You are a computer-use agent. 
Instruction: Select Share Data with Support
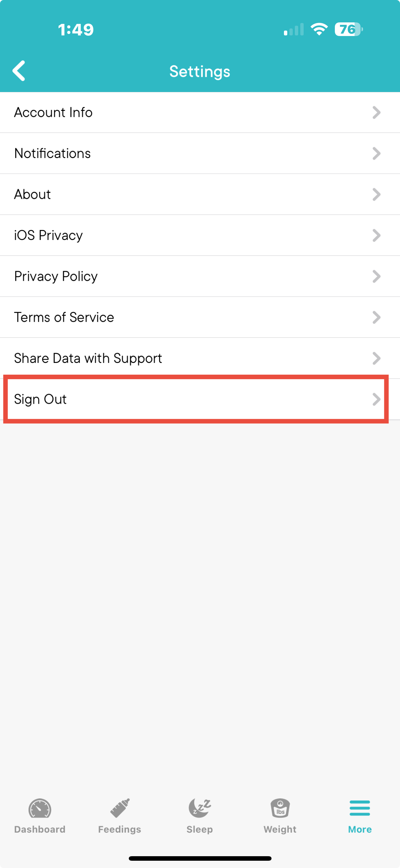pos(200,358)
